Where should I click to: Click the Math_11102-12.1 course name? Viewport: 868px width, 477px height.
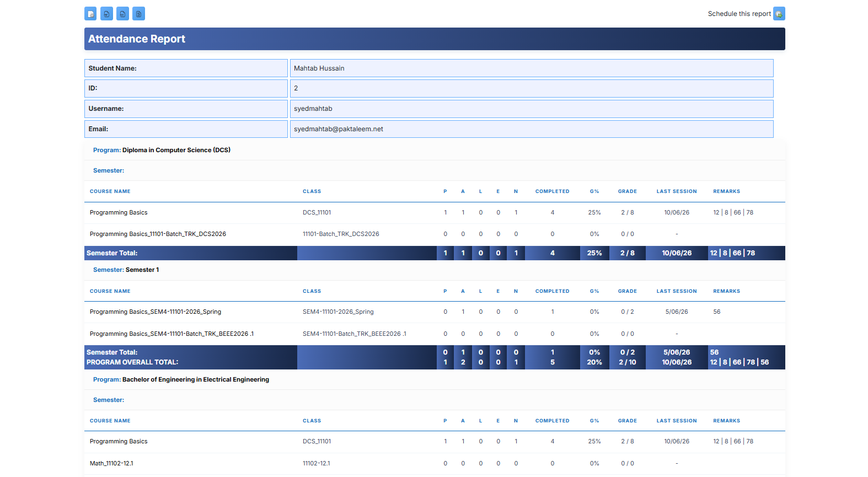point(111,463)
